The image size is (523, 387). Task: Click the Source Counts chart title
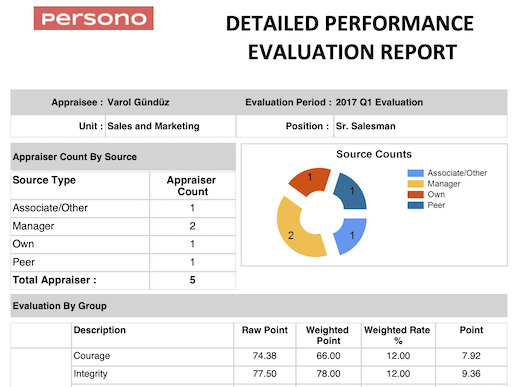374,154
